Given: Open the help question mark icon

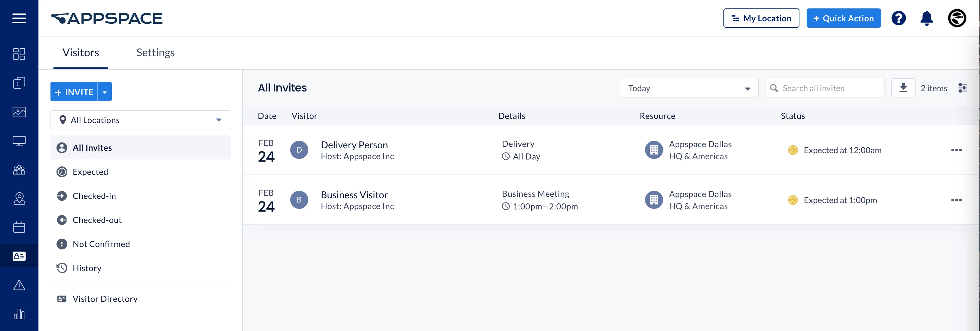Looking at the screenshot, I should [898, 18].
